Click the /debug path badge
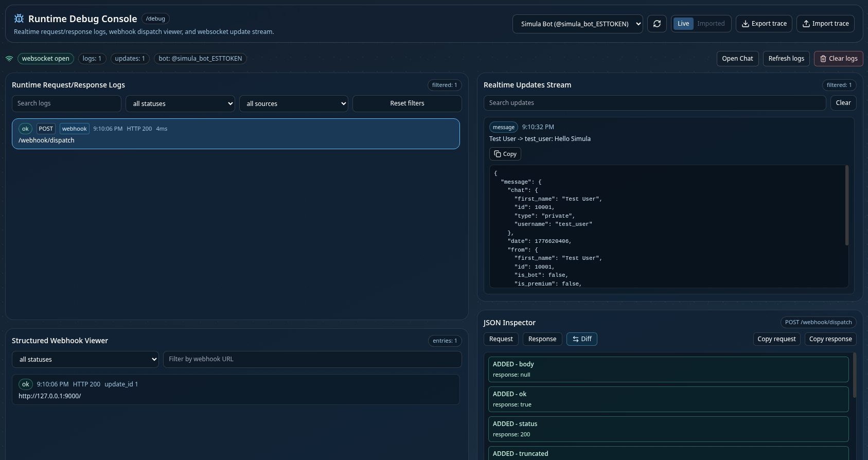This screenshot has height=460, width=868. pos(155,19)
